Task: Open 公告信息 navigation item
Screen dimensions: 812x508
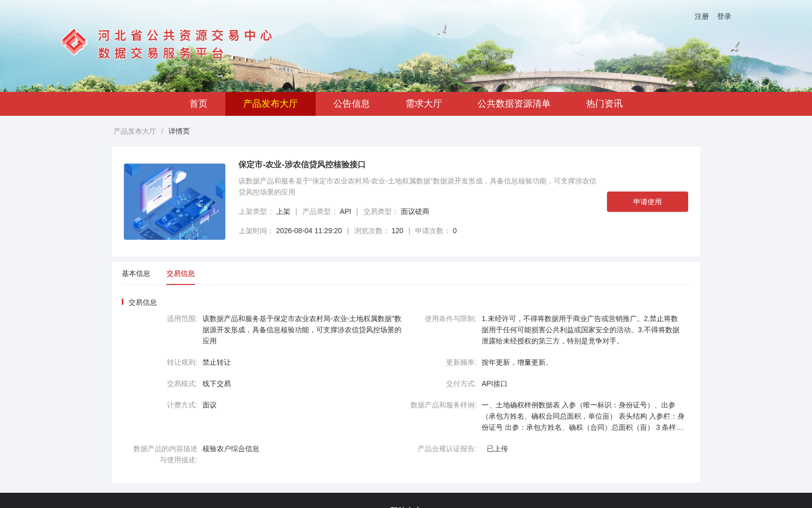Action: (352, 104)
